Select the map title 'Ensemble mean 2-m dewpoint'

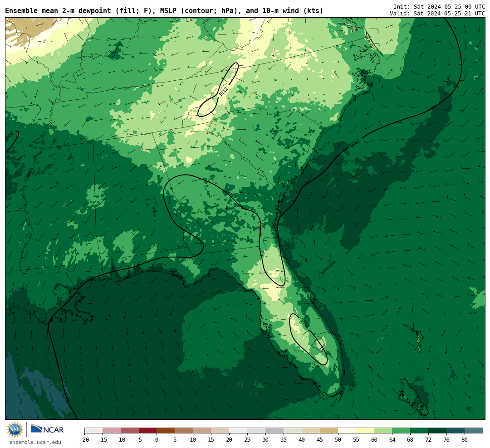[58, 11]
